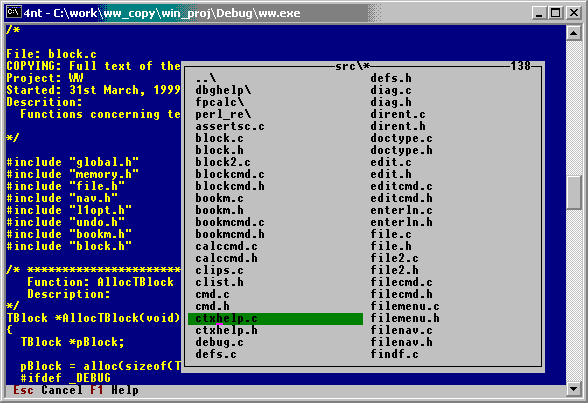Click the scrollbar up arrow
This screenshot has width=588, height=403.
pos(573,33)
